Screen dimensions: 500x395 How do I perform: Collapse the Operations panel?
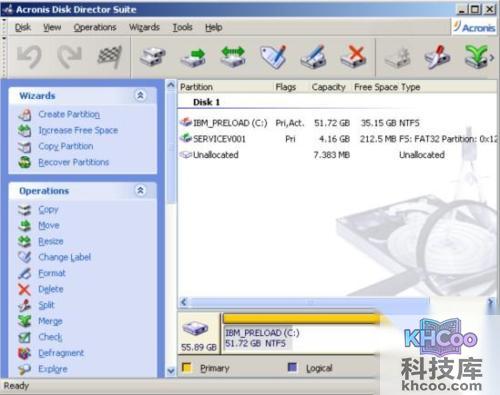click(140, 191)
